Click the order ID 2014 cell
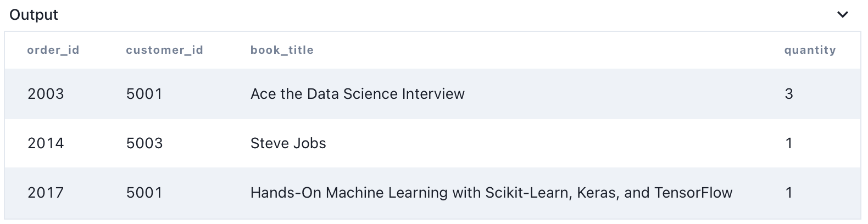Image resolution: width=868 pixels, height=224 pixels. coord(46,143)
